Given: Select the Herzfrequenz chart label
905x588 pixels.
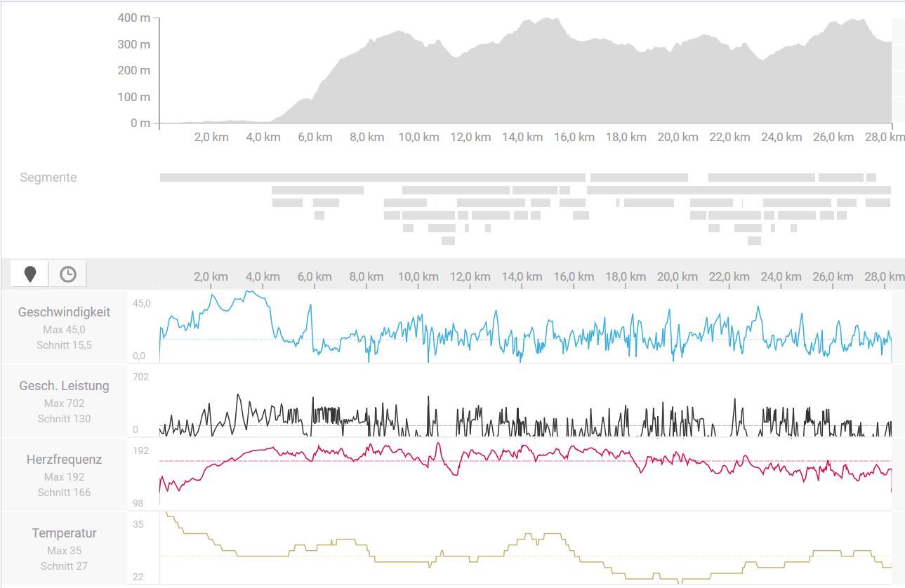Looking at the screenshot, I should tap(65, 460).
